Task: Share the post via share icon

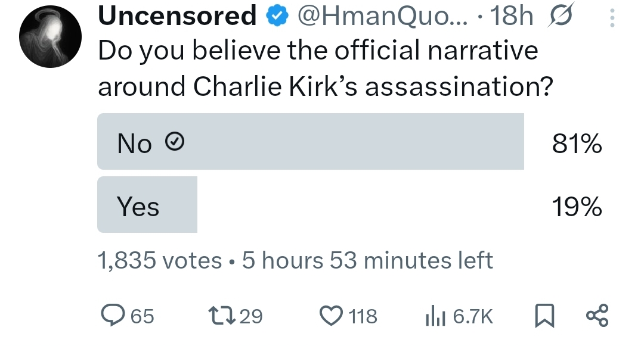Action: (x=597, y=314)
